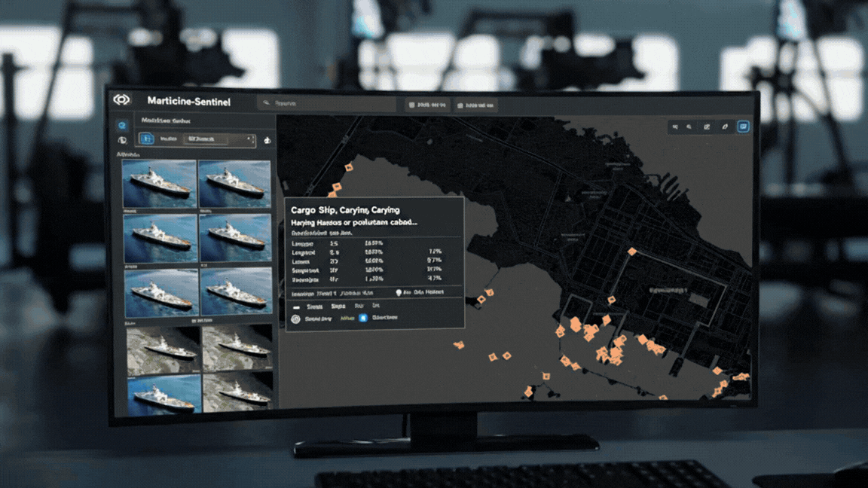Open the second icon in left sidebar
This screenshot has width=868, height=488.
coord(122,141)
